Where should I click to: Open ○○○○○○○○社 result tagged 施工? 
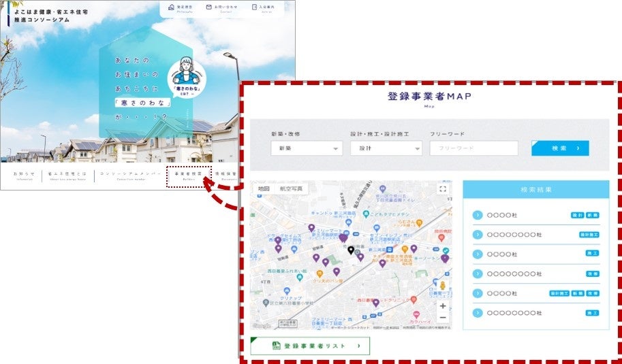pos(536,313)
